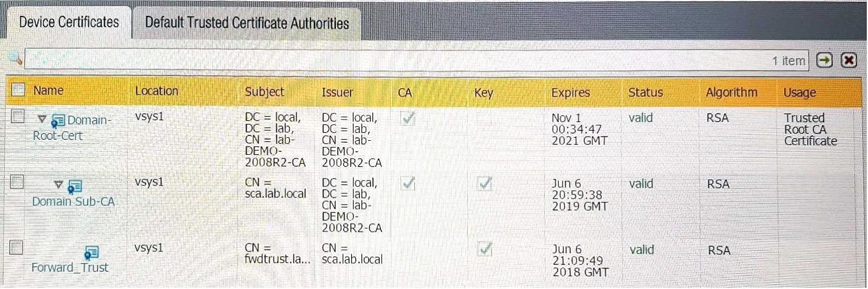Click the Domain-Root-Cert certificate icon
868x289 pixels.
pos(59,120)
